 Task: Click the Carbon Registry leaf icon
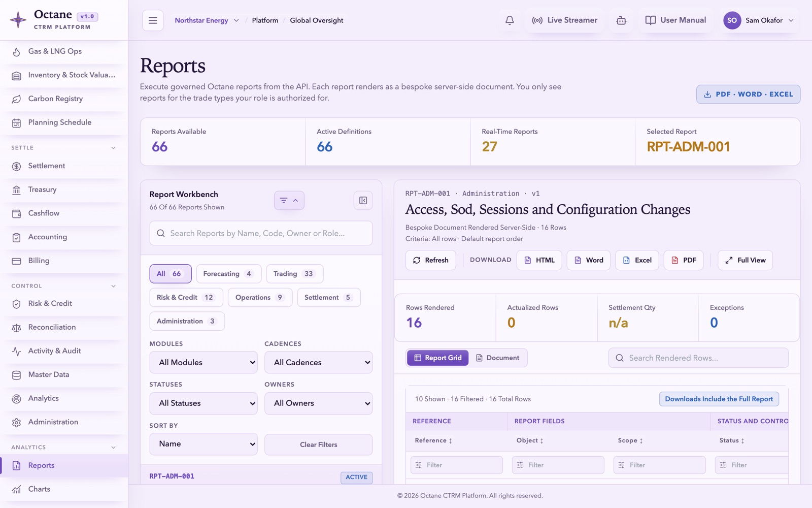tap(16, 99)
